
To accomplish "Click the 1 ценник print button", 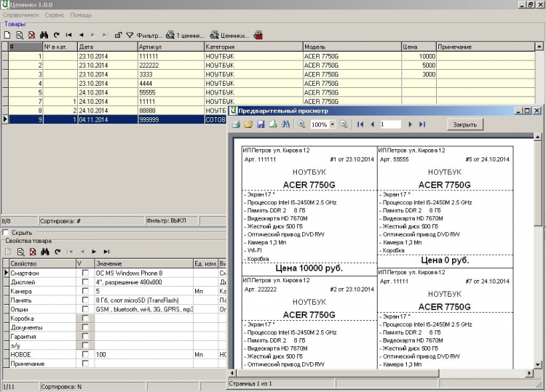I will (x=184, y=35).
